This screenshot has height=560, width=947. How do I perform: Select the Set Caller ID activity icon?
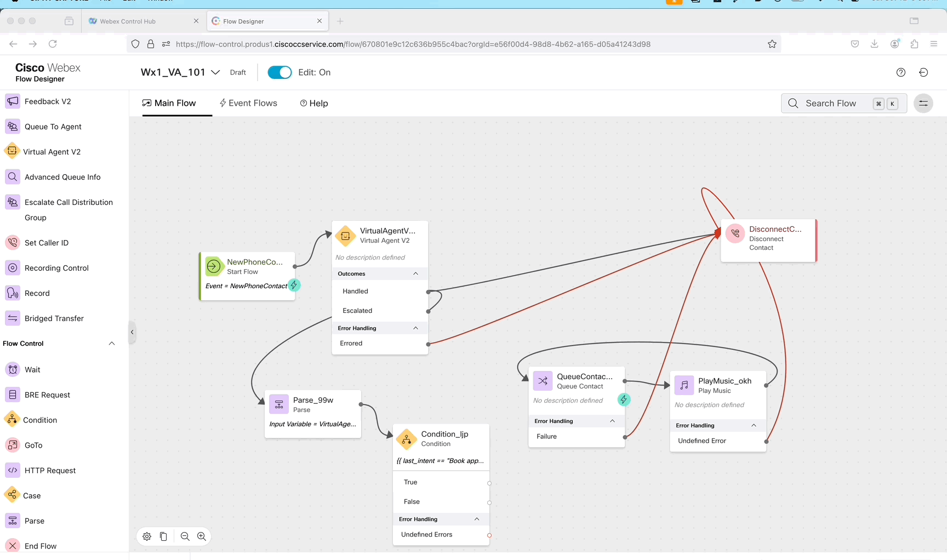[x=13, y=243]
